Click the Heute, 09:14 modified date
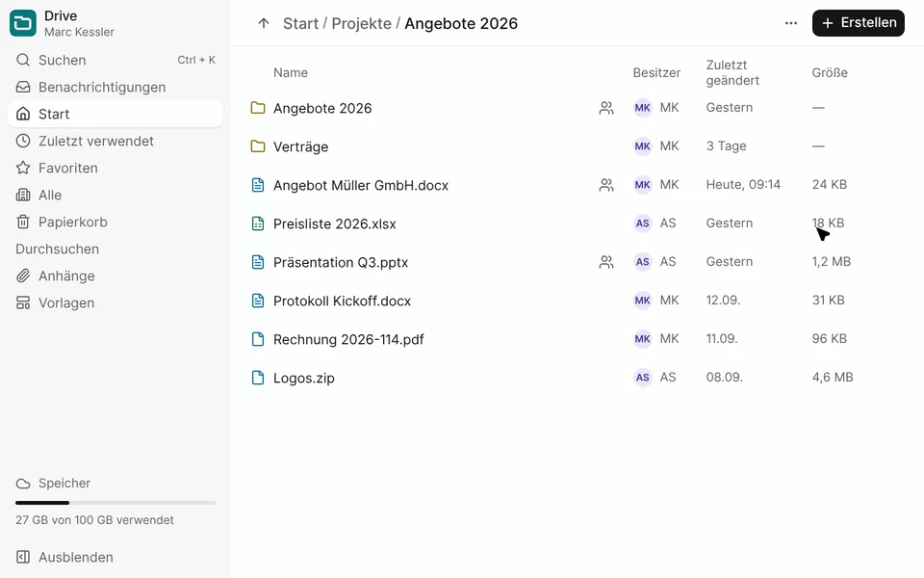924x578 pixels. coord(743,185)
